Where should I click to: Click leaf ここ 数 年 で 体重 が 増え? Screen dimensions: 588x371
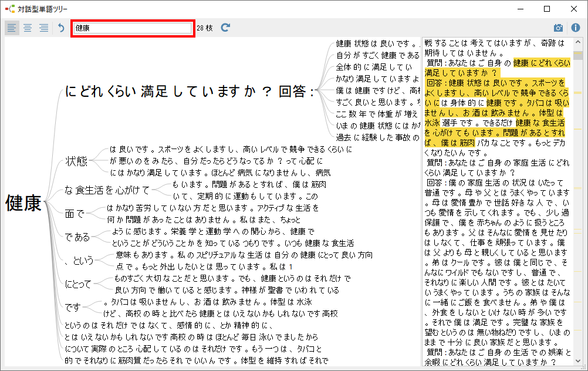377,114
